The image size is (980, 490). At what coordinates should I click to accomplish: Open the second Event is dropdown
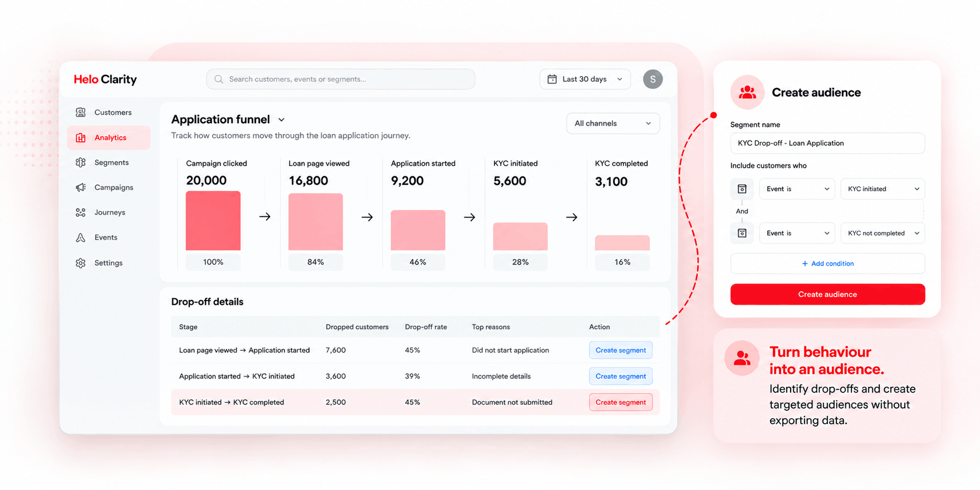pyautogui.click(x=797, y=233)
